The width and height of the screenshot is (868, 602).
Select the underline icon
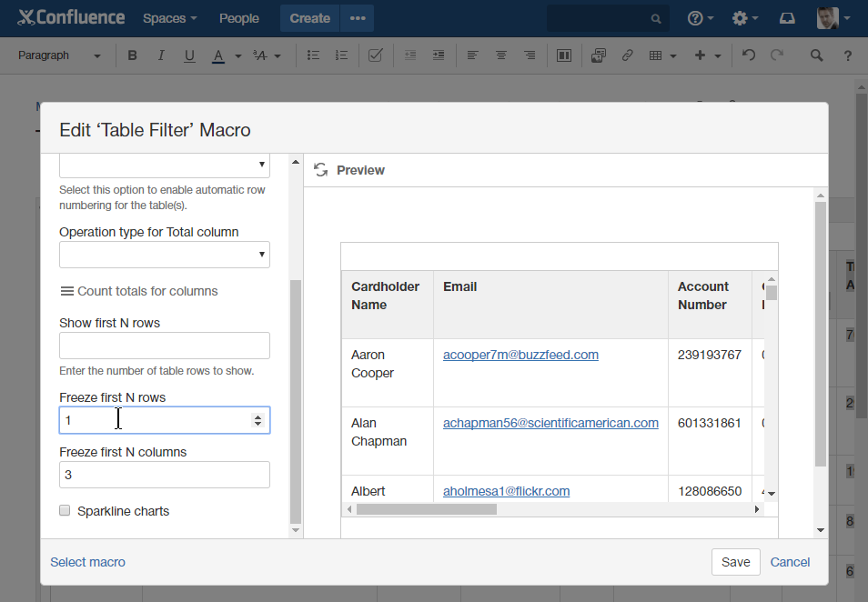click(189, 55)
